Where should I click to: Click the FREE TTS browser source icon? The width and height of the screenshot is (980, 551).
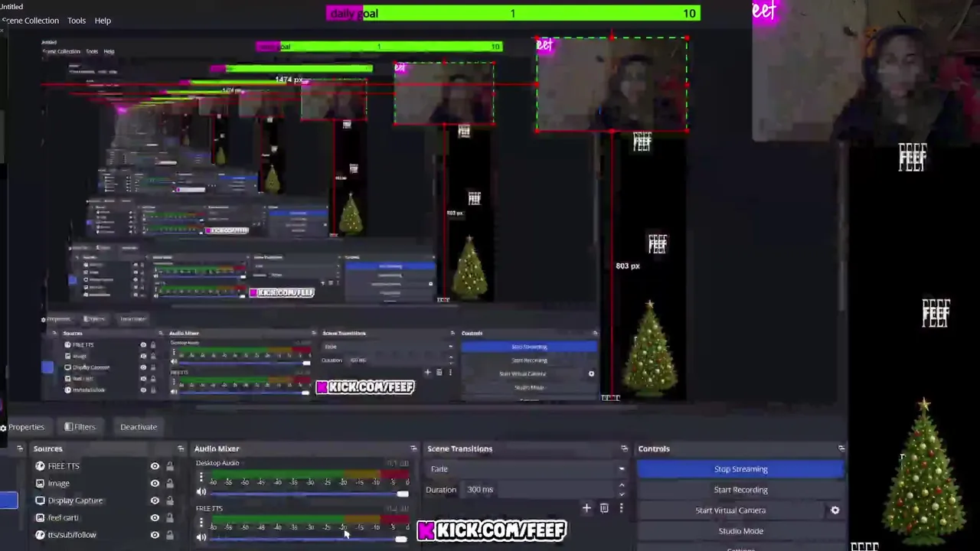pyautogui.click(x=40, y=466)
